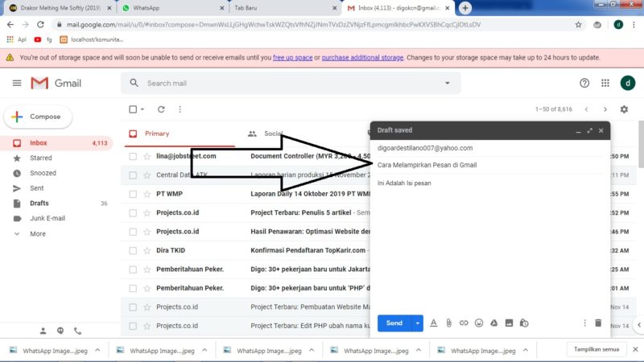The image size is (644, 362).
Task: Open the Support help icon
Action: (584, 84)
